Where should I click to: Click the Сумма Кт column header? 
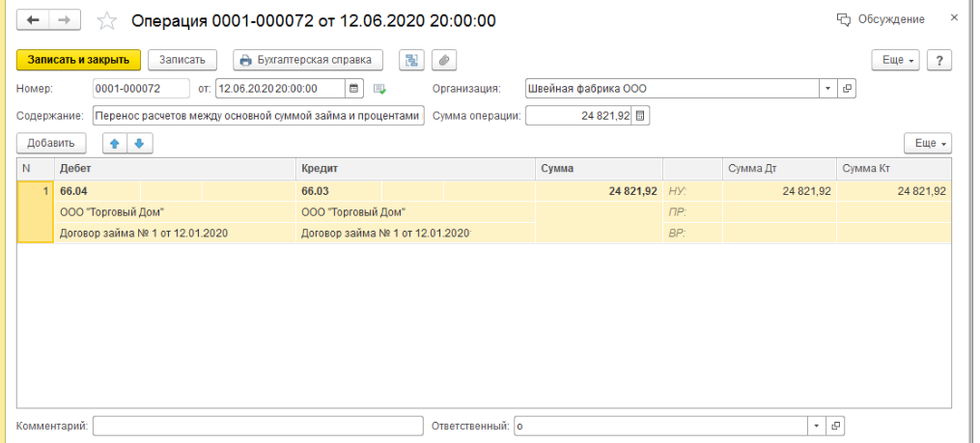pos(894,169)
